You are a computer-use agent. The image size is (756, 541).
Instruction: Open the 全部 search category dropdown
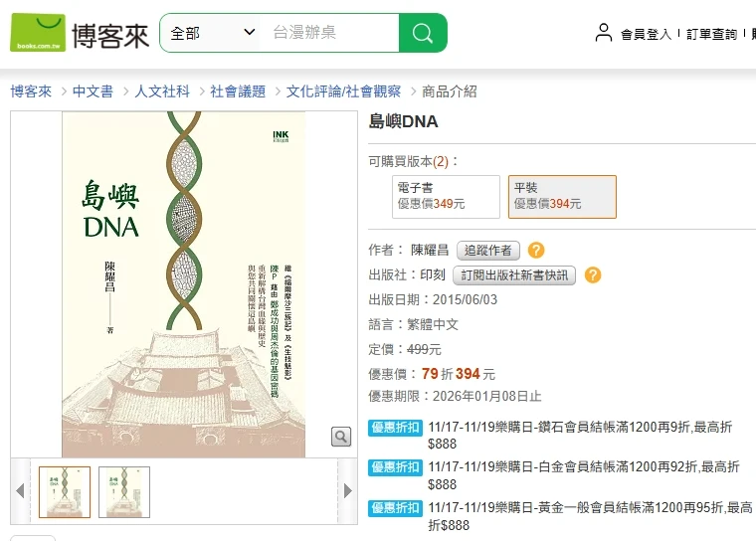click(x=212, y=33)
